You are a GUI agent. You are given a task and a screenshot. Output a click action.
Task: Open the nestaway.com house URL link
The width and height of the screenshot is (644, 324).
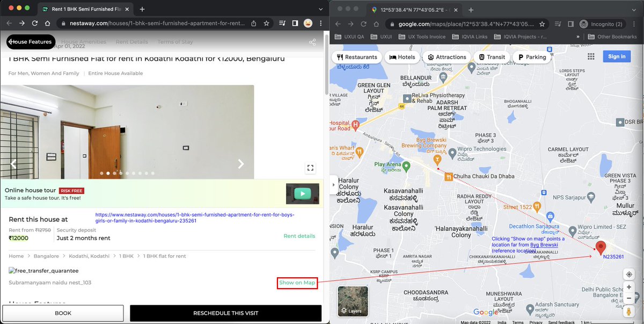[195, 218]
